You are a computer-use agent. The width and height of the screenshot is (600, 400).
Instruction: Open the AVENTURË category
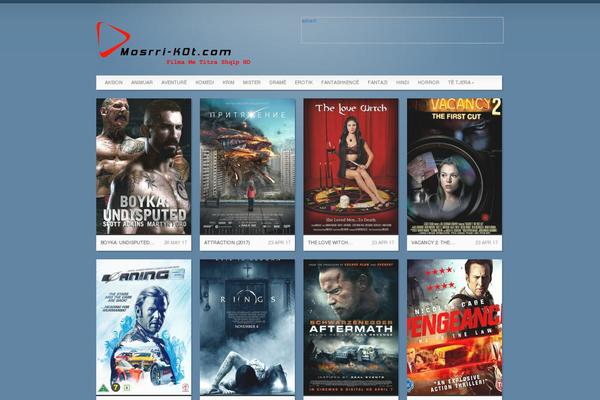coord(174,82)
